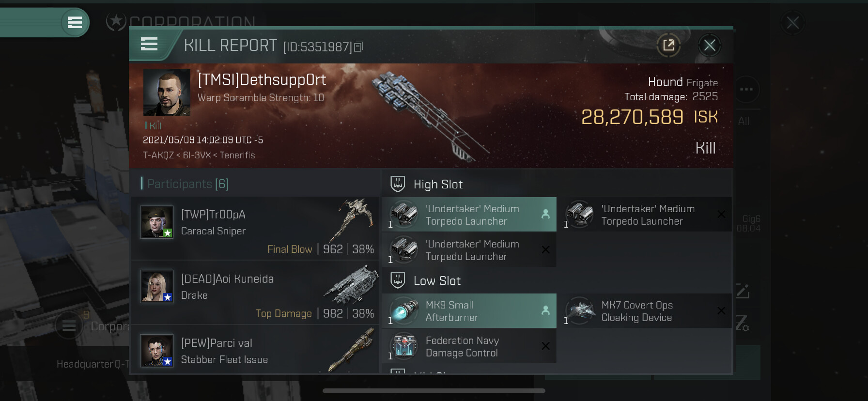868x401 pixels.
Task: Click the T-AKQZ system location link
Action: pos(158,155)
